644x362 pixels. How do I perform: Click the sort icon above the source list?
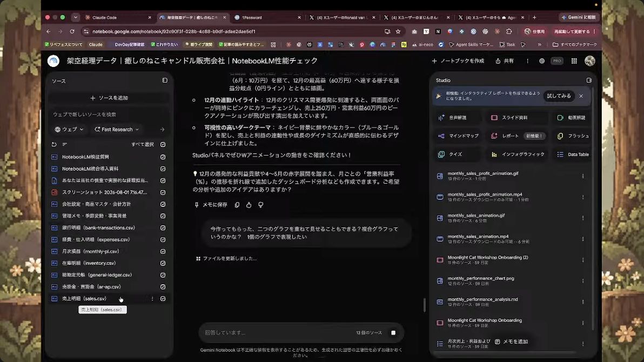(x=64, y=144)
